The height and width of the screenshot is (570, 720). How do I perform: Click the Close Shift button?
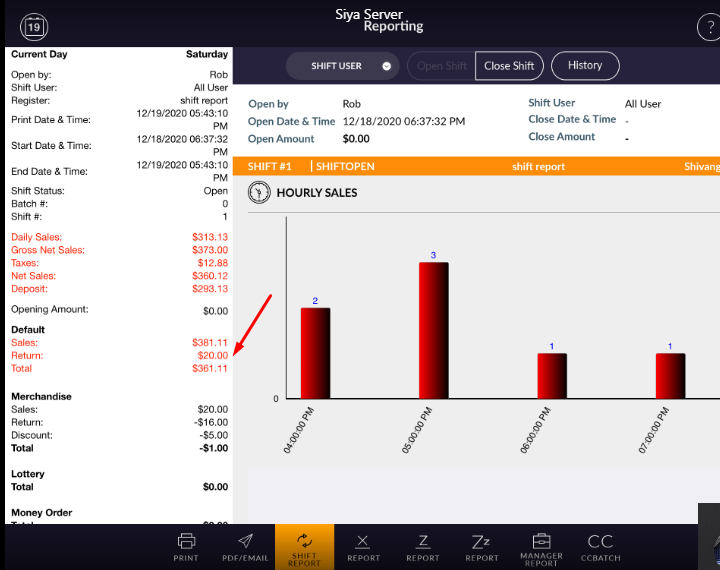509,66
